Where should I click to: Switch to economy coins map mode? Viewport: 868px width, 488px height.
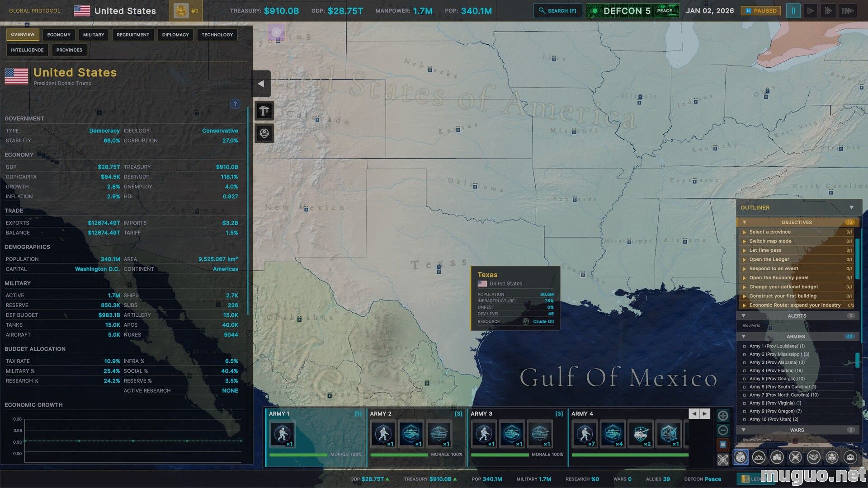[777, 457]
